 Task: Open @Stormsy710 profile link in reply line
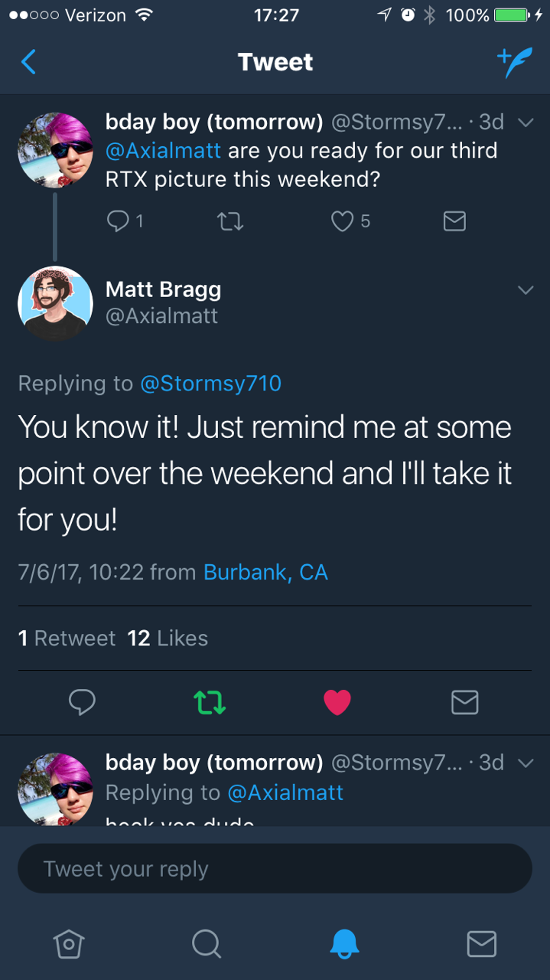click(x=210, y=383)
